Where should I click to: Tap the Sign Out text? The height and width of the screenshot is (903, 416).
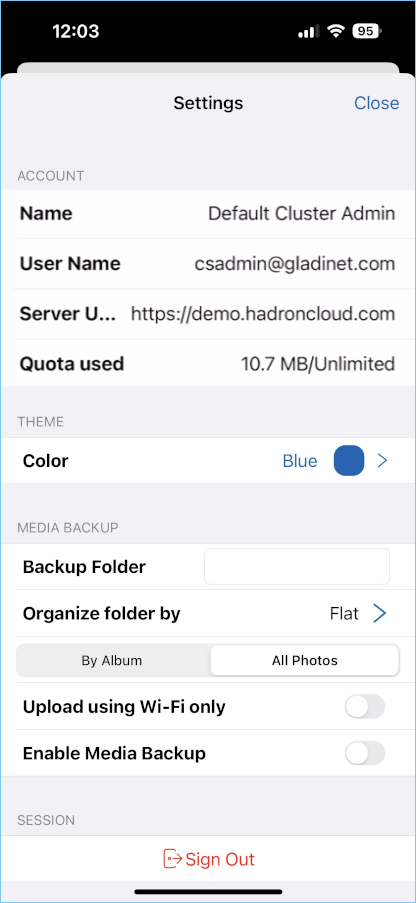tap(220, 859)
